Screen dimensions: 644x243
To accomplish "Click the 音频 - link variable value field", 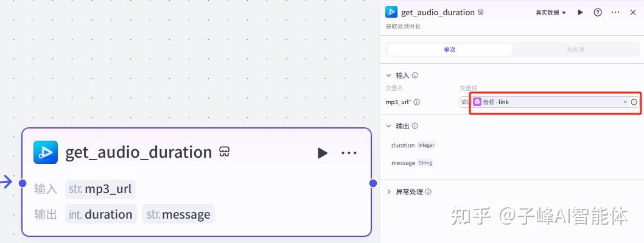I will [550, 102].
